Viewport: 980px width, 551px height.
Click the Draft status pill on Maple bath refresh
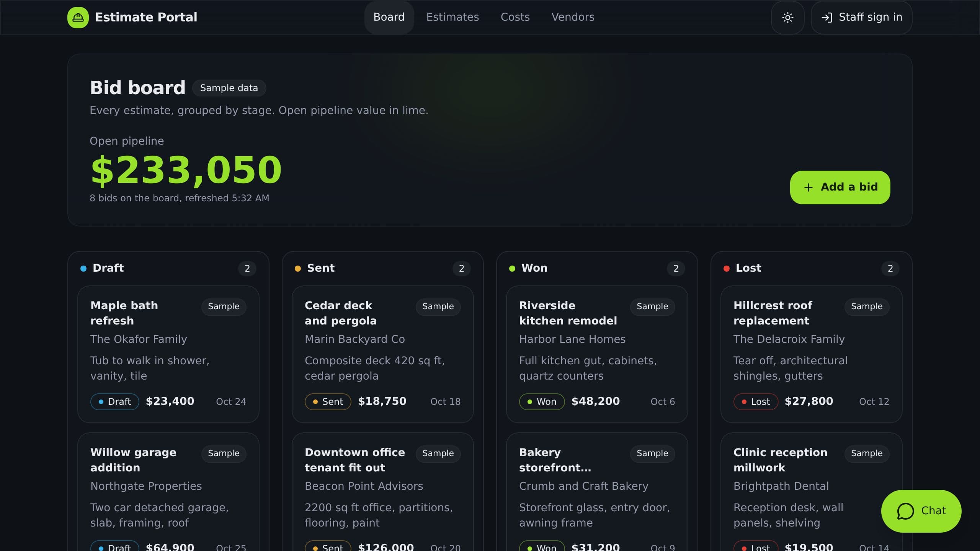pyautogui.click(x=114, y=402)
